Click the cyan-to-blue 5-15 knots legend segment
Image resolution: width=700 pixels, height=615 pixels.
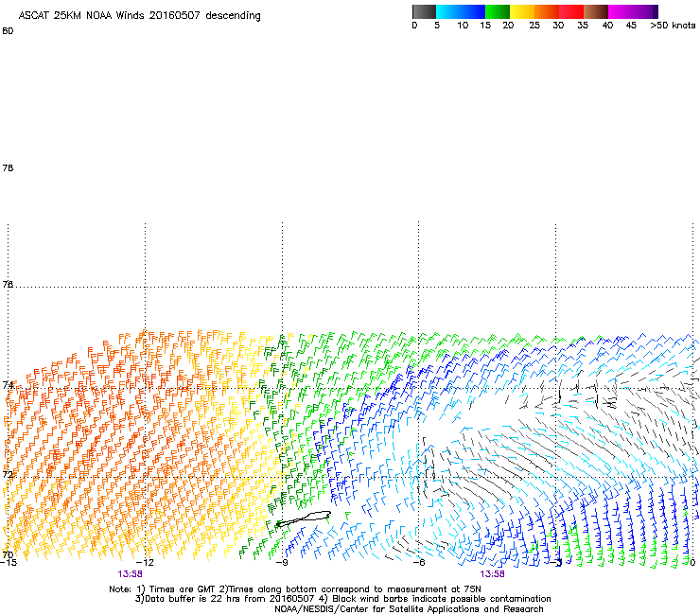coord(461,11)
